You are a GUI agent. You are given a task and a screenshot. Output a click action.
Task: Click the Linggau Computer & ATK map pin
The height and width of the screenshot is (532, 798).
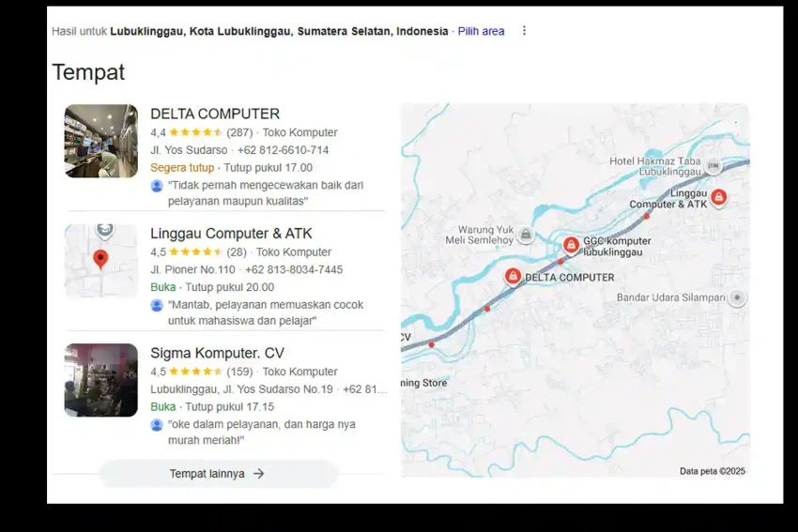718,197
